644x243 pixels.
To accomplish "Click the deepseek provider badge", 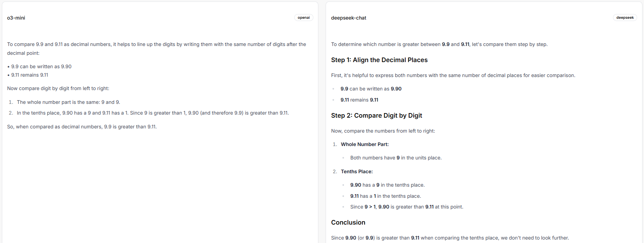I will pos(625,18).
